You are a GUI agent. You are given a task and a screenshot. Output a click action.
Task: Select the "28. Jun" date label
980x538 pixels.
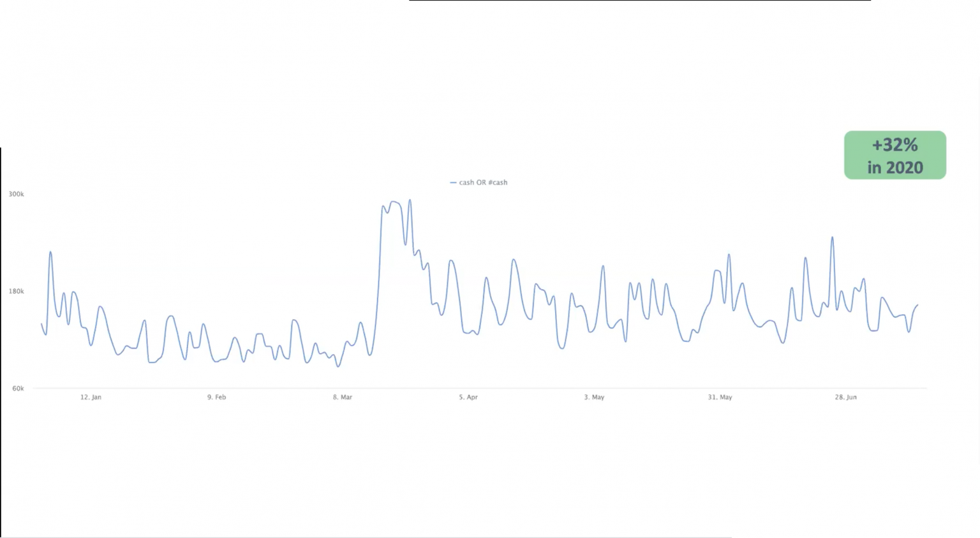click(845, 397)
